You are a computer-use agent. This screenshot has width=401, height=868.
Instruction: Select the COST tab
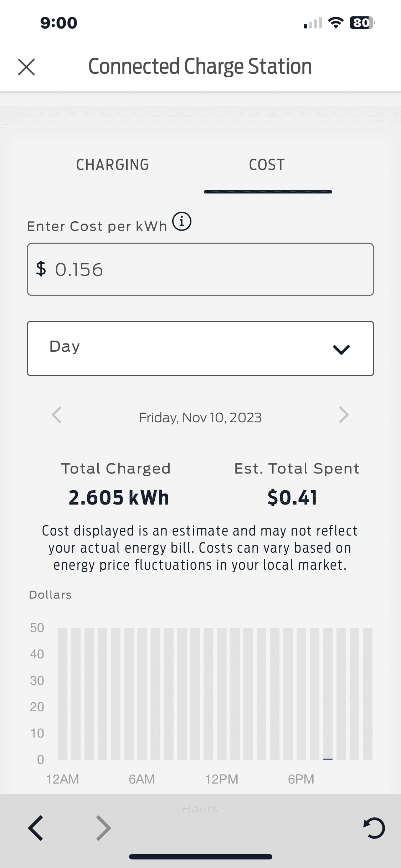(267, 165)
